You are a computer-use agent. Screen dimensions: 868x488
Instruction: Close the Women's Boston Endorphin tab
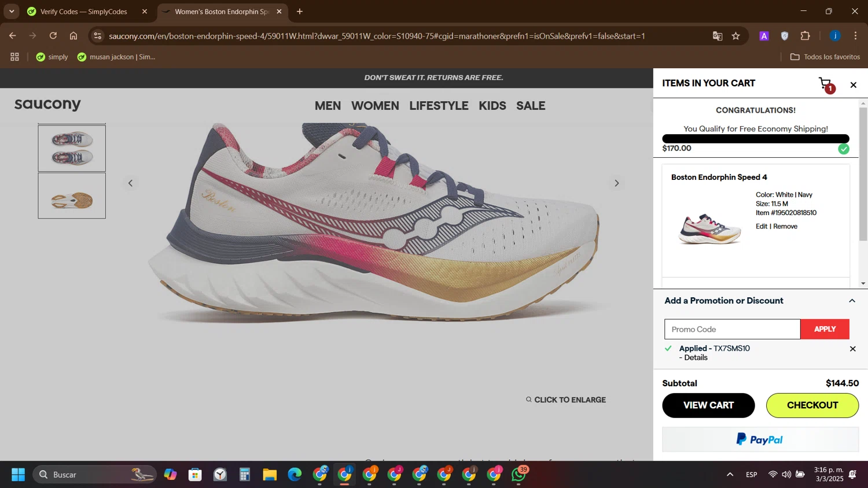[x=279, y=12]
